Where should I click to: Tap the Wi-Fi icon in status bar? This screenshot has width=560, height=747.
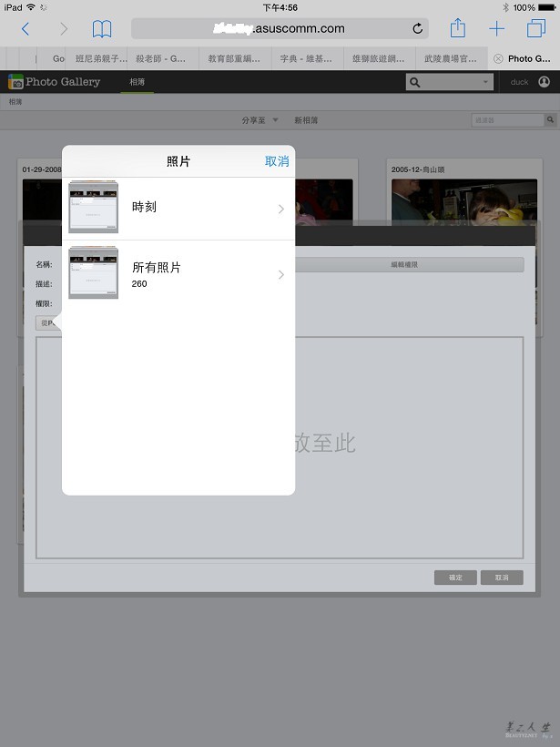tap(31, 7)
